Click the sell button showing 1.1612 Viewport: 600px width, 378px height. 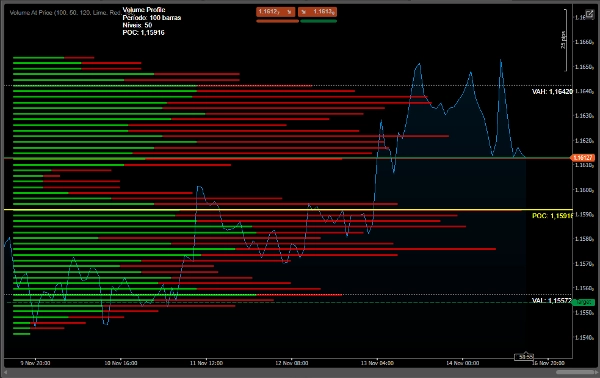[276, 12]
